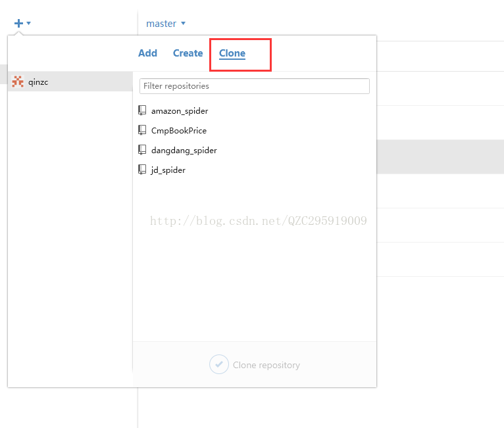Select the qinzc account
This screenshot has width=504, height=428.
click(70, 82)
